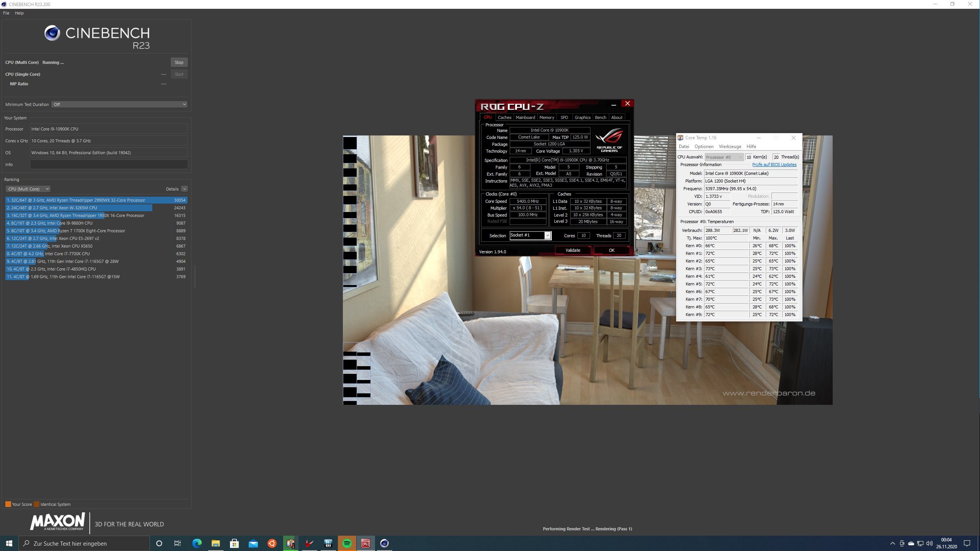Open the red bird-logo app on the taskbar
980x551 pixels.
coord(309,543)
